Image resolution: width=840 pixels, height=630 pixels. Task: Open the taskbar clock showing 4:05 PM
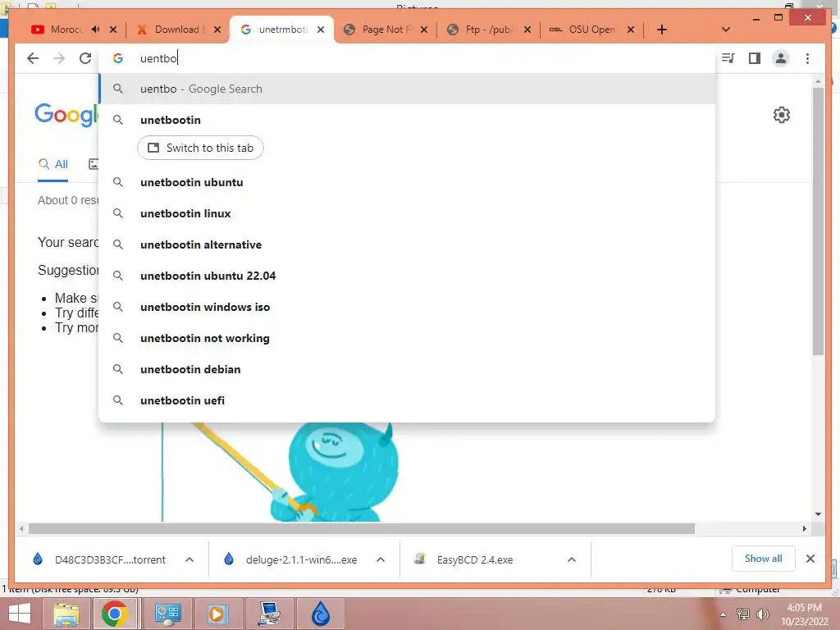click(804, 614)
